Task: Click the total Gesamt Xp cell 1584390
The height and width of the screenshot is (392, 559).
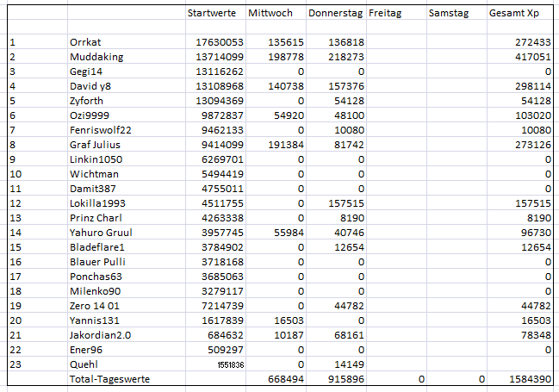Action: (520, 378)
